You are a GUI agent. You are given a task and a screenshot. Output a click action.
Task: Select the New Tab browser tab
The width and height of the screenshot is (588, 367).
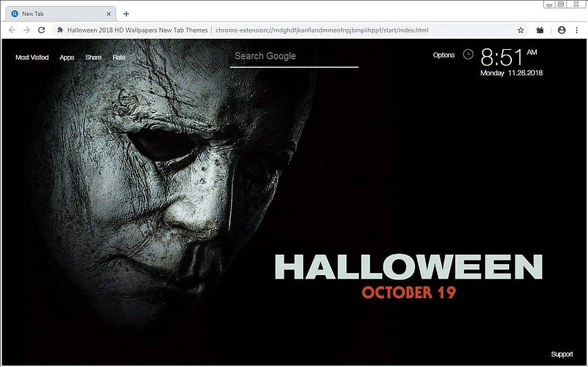click(61, 14)
